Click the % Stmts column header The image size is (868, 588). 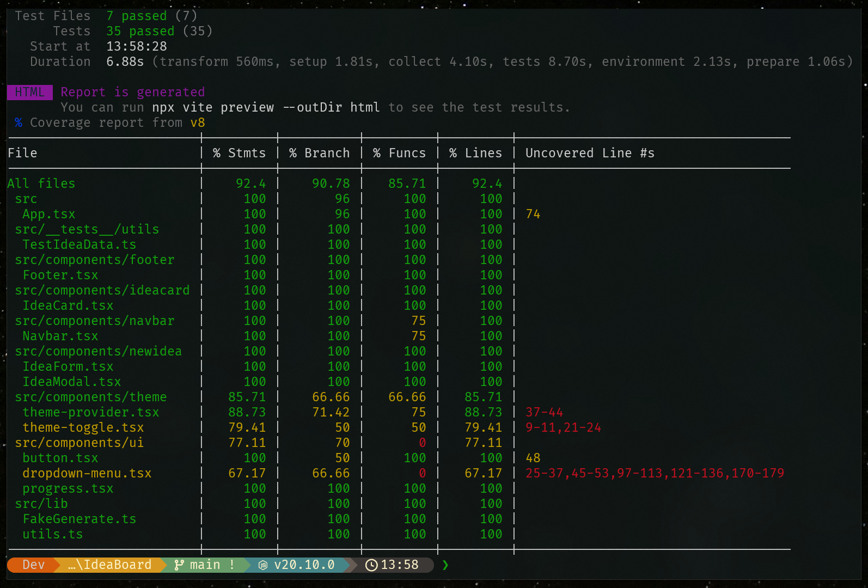pyautogui.click(x=239, y=154)
